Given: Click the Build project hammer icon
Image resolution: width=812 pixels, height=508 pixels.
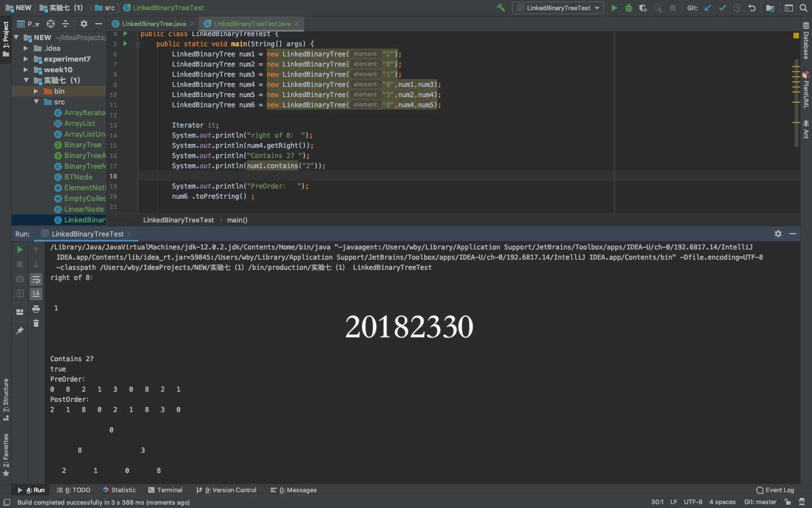Looking at the screenshot, I should tap(501, 8).
